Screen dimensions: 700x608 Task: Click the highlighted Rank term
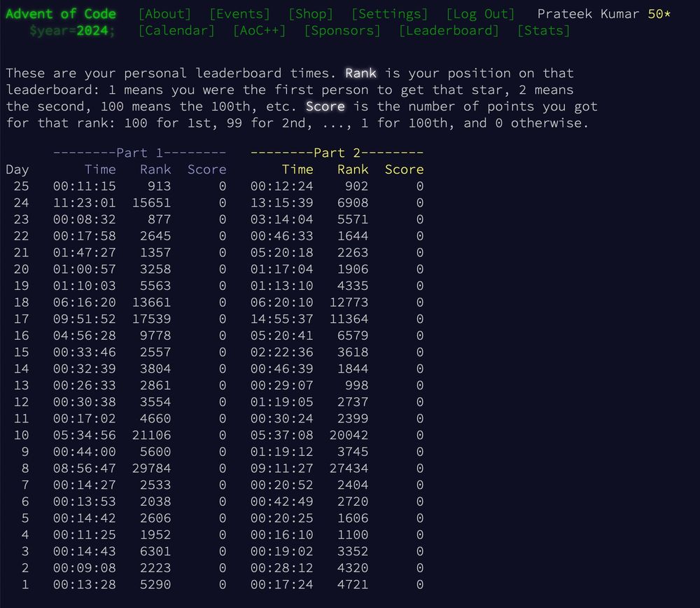[360, 73]
